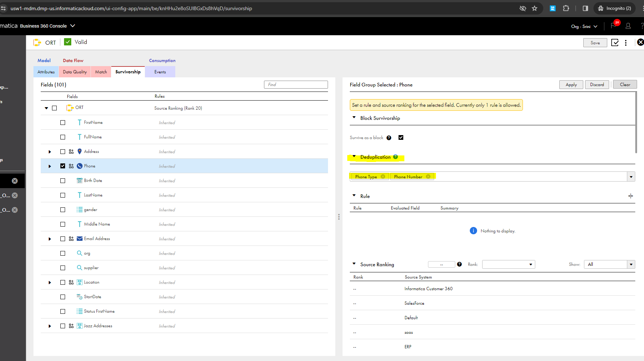Viewport: 644px width, 361px height.
Task: Close the first left sidebar tab
Action: pyautogui.click(x=15, y=181)
